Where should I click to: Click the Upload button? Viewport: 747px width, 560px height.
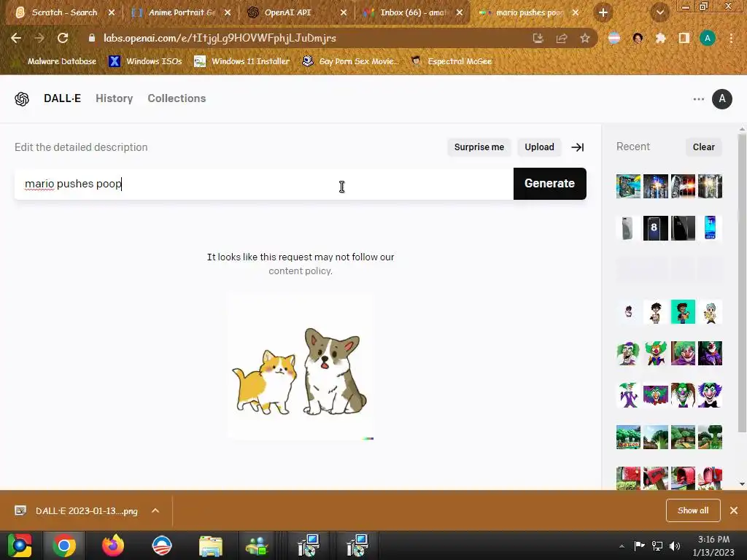539,147
